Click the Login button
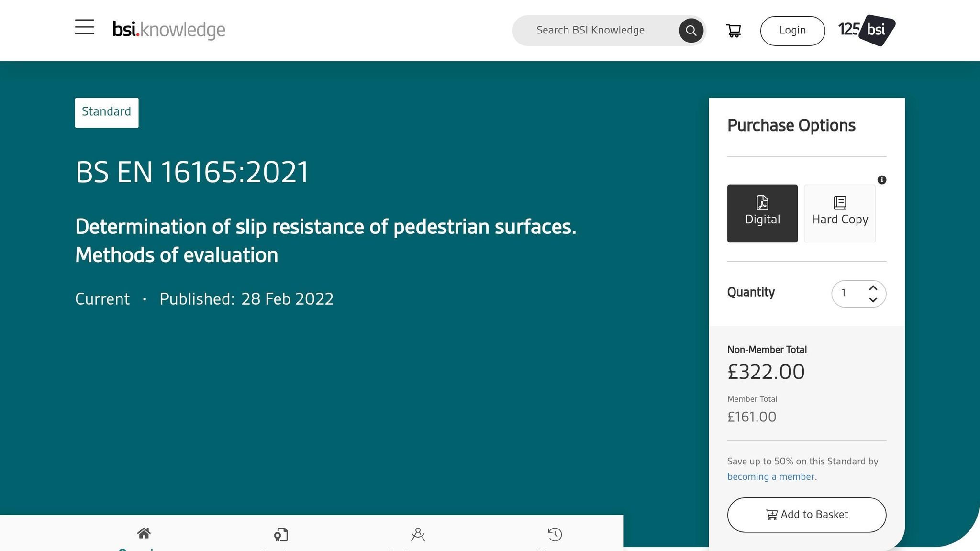 click(x=792, y=31)
